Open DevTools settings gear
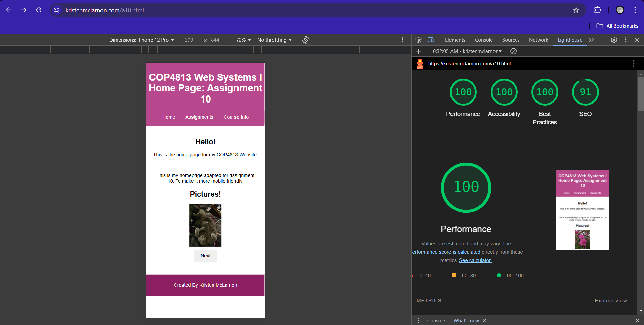Viewport: 644px width, 325px height. (614, 40)
